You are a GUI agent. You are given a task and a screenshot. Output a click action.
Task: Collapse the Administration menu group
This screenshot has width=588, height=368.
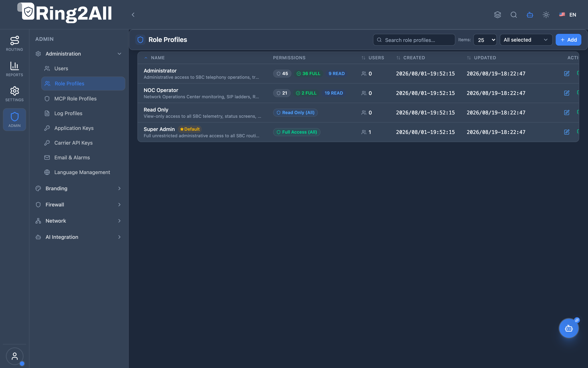[x=78, y=54]
